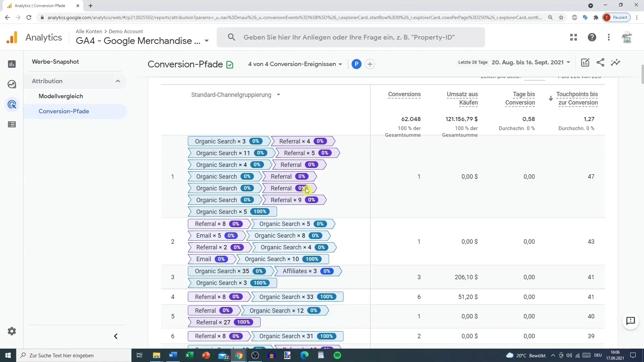Click the Alle Konten breadcrumb link

pos(89,31)
